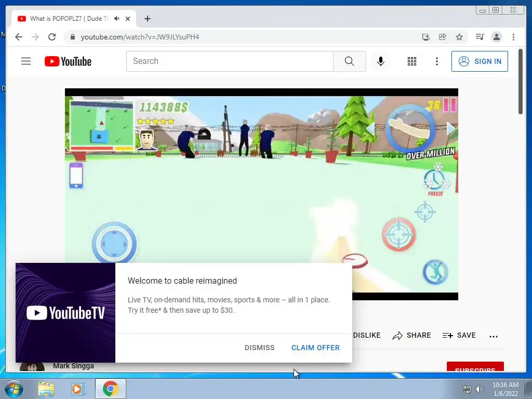532x399 pixels.
Task: Click the SIGN IN button
Action: (x=480, y=61)
